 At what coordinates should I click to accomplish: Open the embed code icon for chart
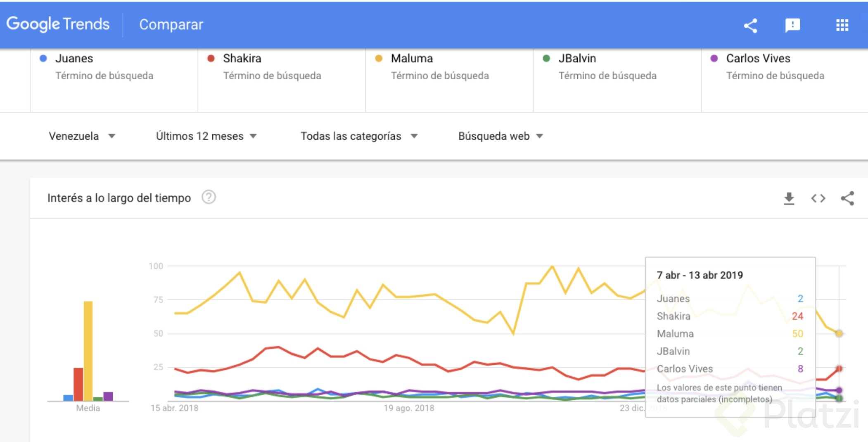pyautogui.click(x=818, y=198)
